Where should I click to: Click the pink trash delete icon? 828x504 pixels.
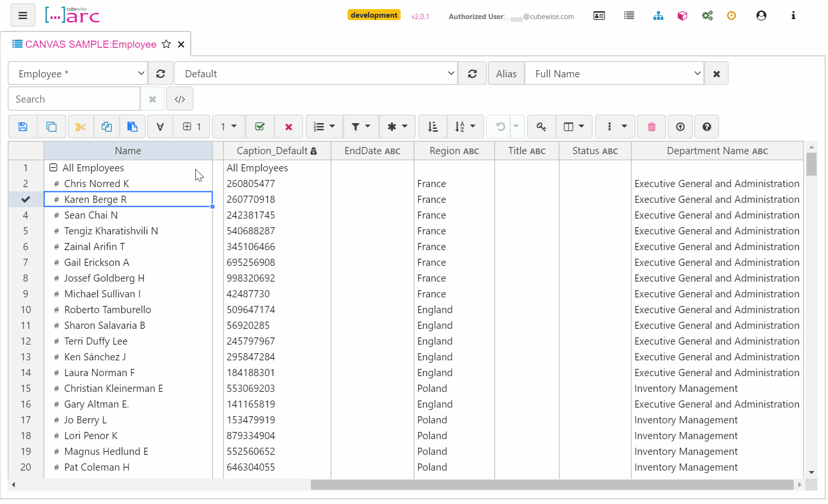(651, 127)
